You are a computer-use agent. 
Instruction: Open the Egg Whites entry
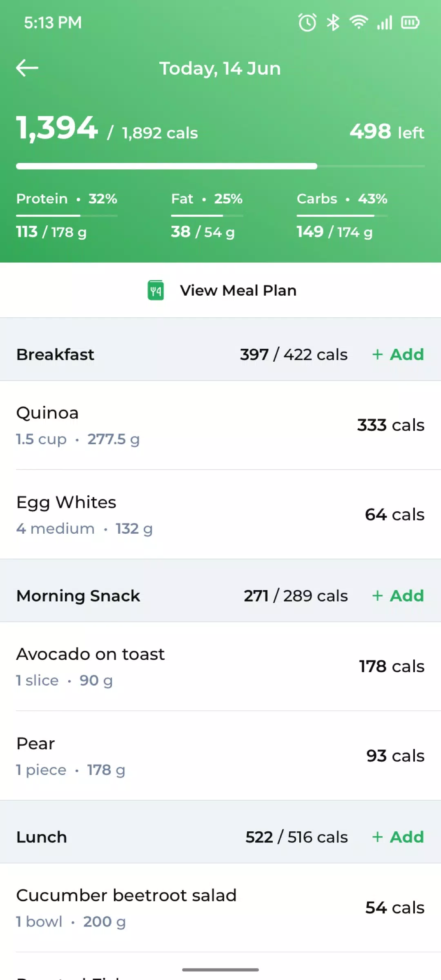click(220, 514)
